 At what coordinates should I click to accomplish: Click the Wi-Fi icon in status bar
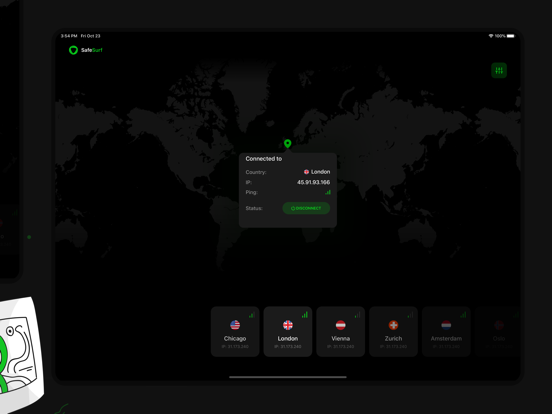tap(491, 36)
